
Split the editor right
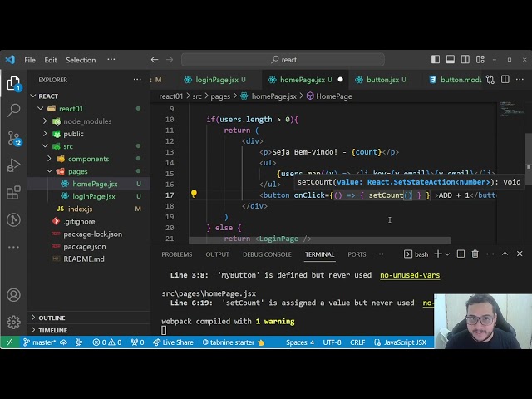coord(505,80)
